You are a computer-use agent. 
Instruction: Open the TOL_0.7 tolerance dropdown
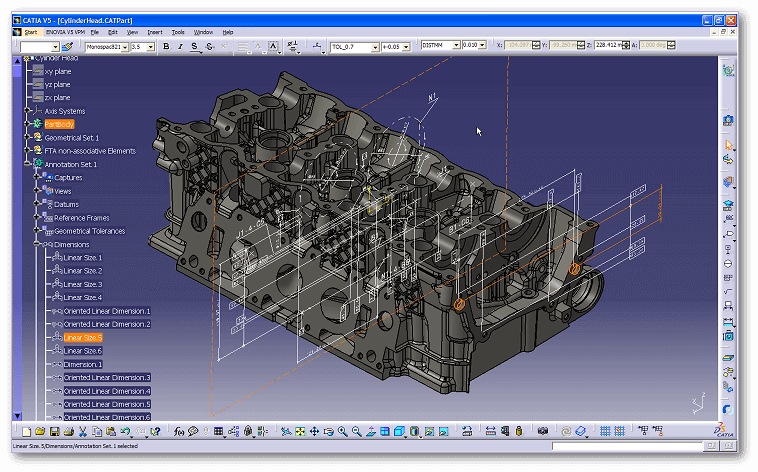point(375,46)
